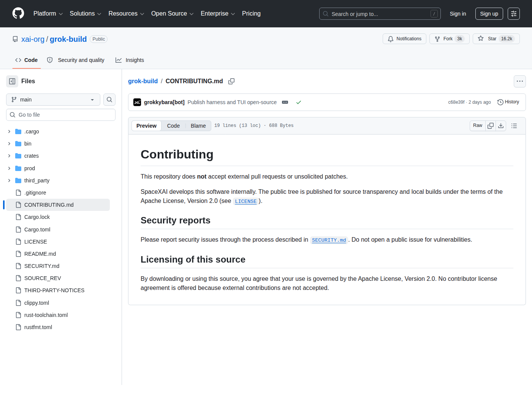
Task: Open the crates folder icon
Action: tap(18, 156)
